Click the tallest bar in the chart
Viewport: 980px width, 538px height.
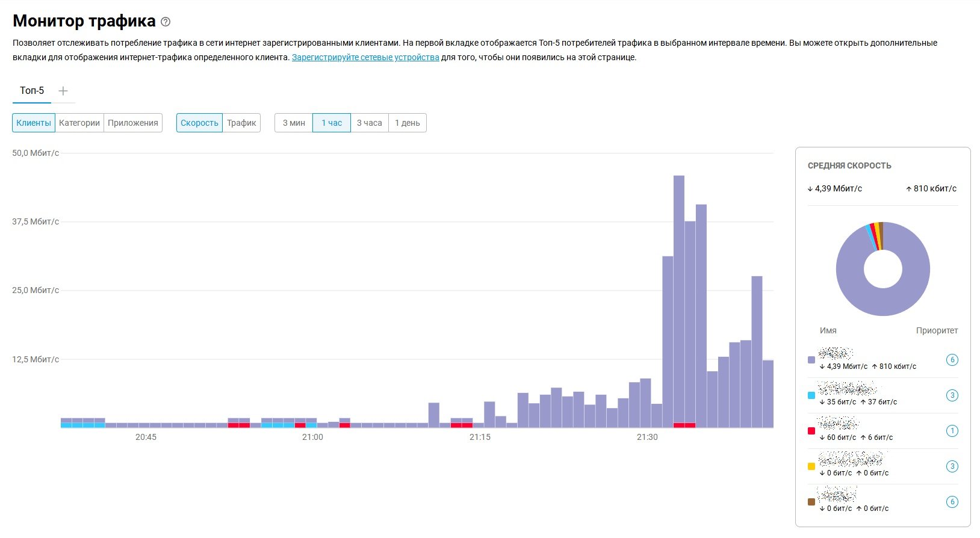click(678, 301)
